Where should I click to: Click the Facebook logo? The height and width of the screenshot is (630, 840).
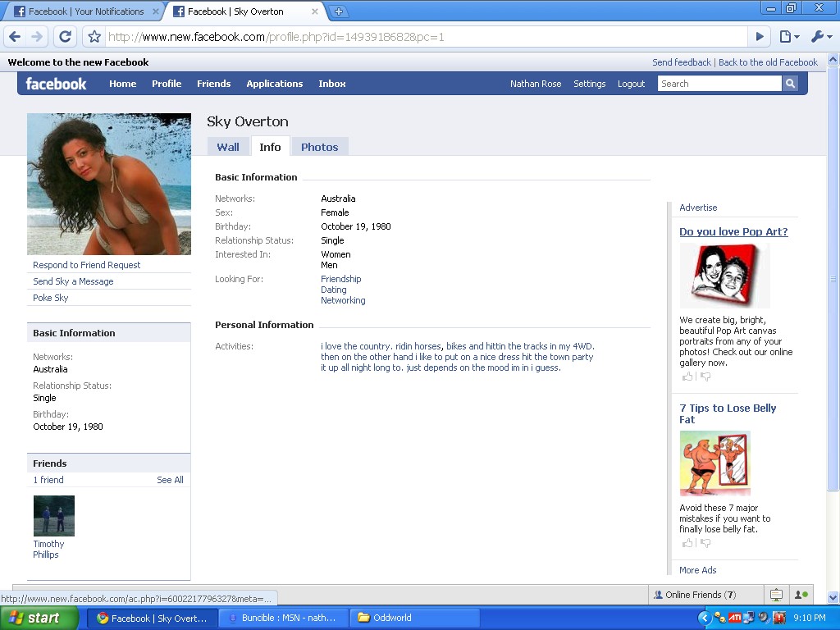pos(56,84)
